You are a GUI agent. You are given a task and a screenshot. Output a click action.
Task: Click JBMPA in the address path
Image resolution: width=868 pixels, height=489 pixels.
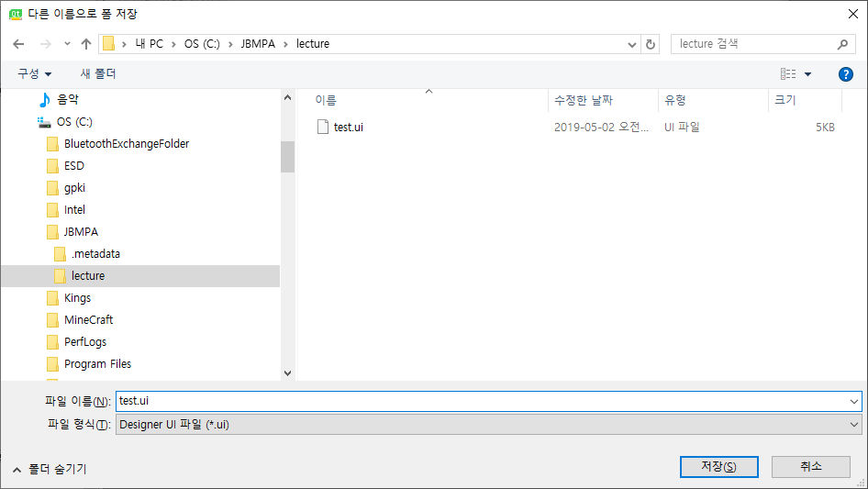[x=258, y=44]
